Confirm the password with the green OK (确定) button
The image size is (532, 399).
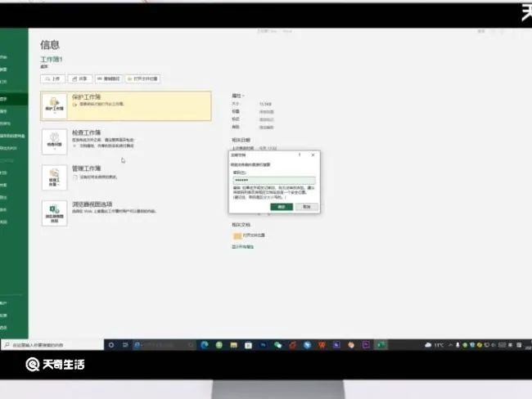click(282, 207)
